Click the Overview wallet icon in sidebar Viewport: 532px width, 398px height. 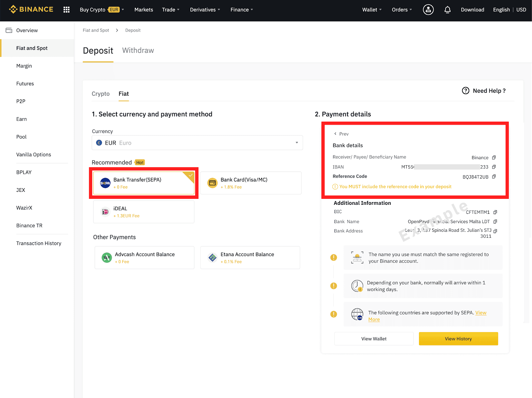point(9,30)
